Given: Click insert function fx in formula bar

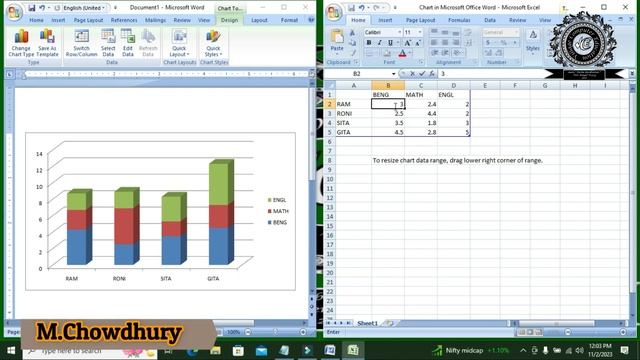Looking at the screenshot, I should point(431,73).
